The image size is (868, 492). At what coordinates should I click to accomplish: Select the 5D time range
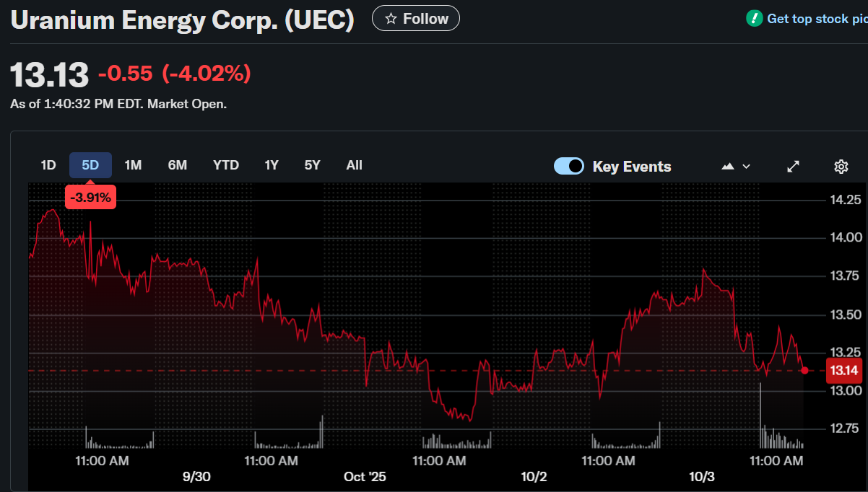tap(90, 165)
